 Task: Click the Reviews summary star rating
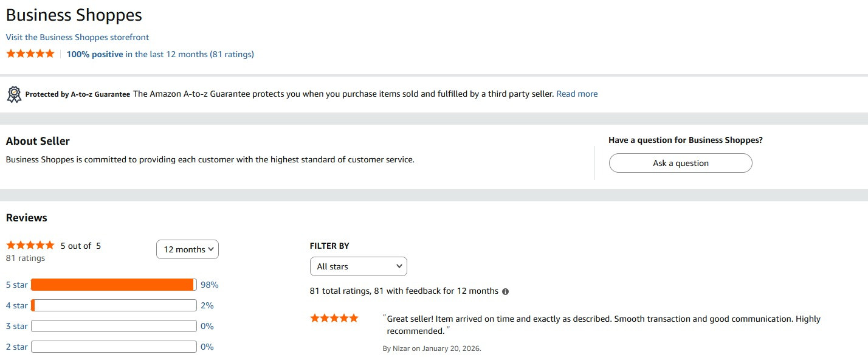pos(30,246)
